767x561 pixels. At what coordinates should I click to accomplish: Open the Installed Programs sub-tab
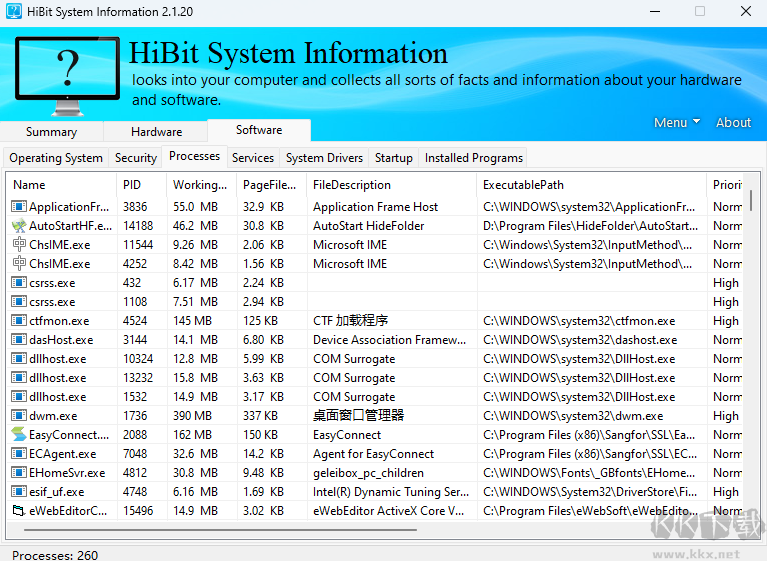pyautogui.click(x=474, y=158)
